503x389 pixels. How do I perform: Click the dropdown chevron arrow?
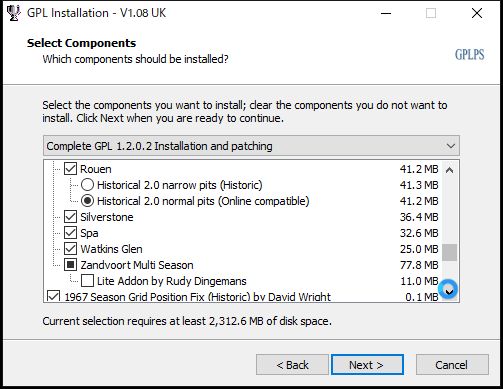pos(451,146)
